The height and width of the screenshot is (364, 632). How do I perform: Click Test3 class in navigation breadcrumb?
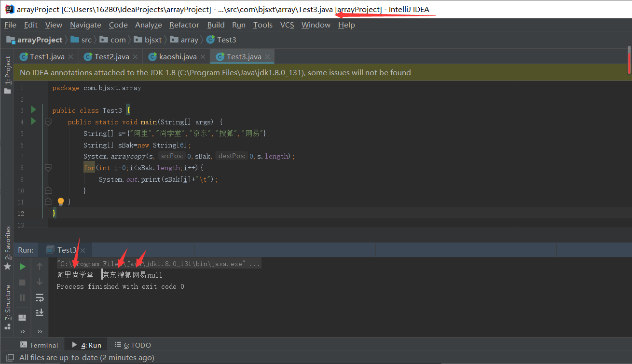tap(221, 40)
